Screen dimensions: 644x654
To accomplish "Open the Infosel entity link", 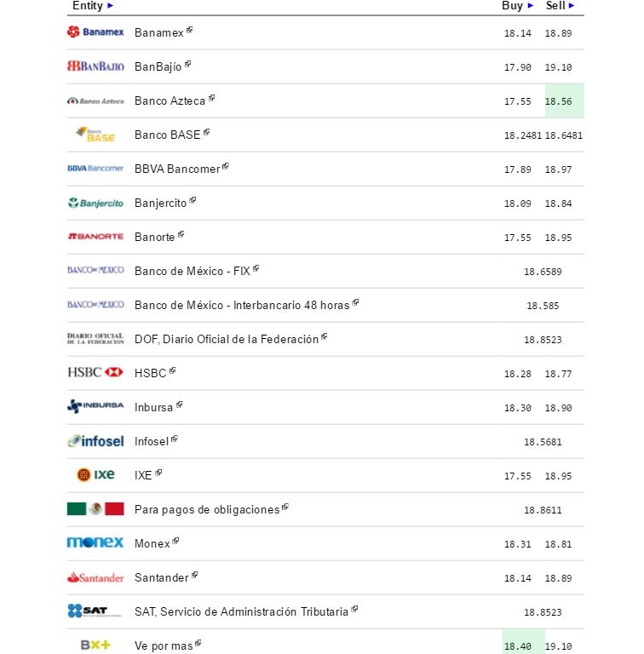I will point(152,441).
